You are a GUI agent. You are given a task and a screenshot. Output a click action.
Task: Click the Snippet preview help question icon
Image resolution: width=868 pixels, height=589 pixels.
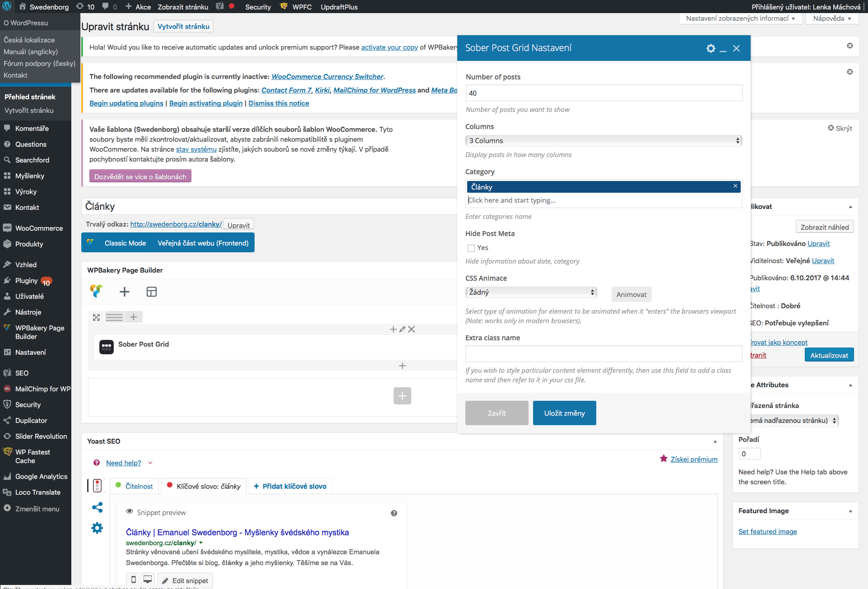[x=394, y=513]
